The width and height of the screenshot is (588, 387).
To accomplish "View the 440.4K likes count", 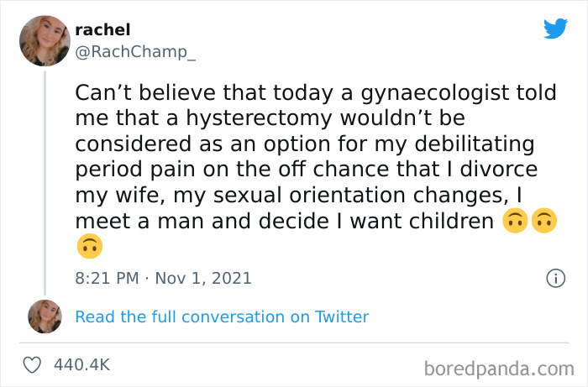I will [81, 365].
